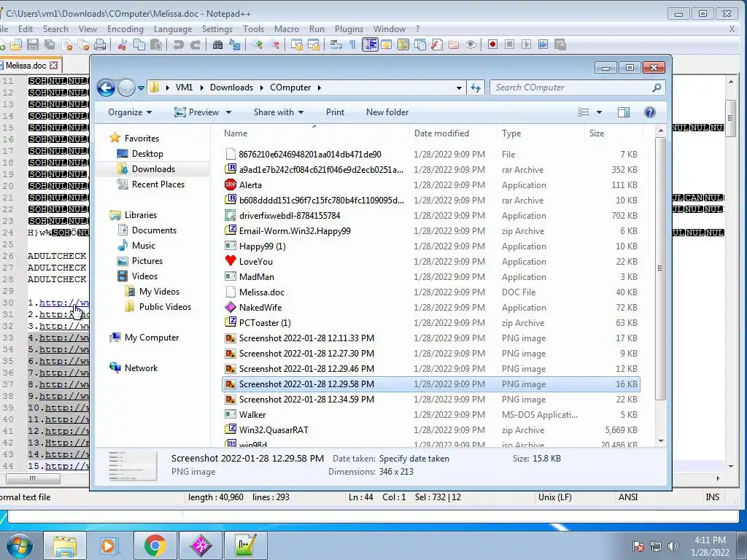This screenshot has width=747, height=560.
Task: Toggle Word wrap icon in Notepad++ toolbar
Action: (x=336, y=44)
